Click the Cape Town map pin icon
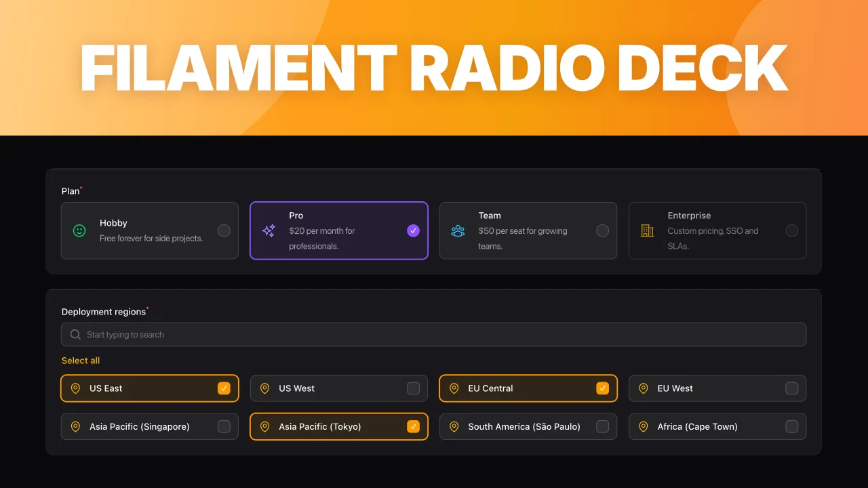 (x=643, y=426)
